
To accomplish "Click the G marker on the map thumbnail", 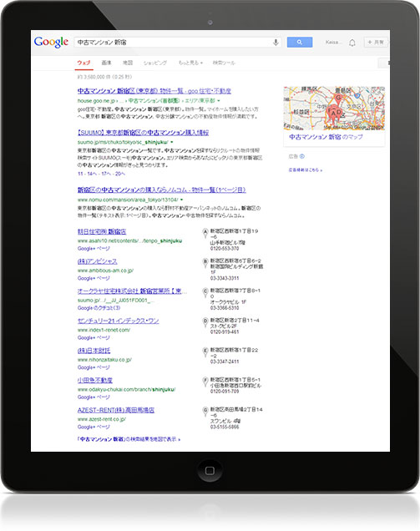I will click(x=338, y=99).
